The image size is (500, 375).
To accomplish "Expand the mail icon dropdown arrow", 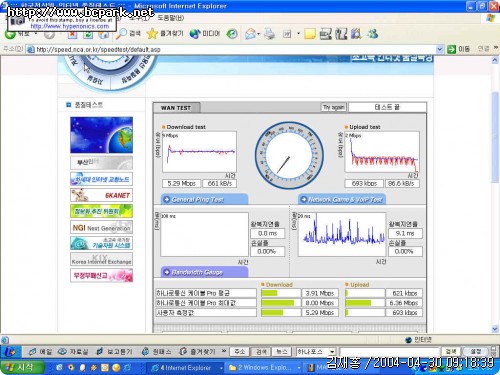I will (x=258, y=34).
